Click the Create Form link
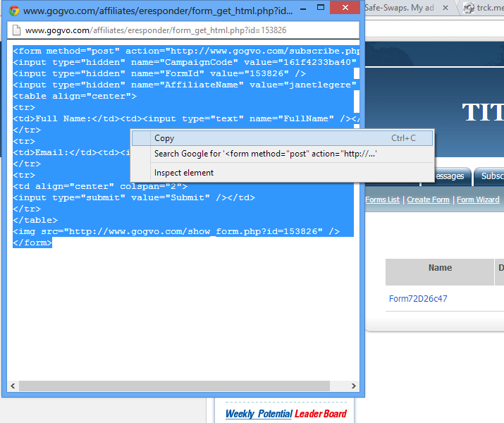 click(428, 200)
